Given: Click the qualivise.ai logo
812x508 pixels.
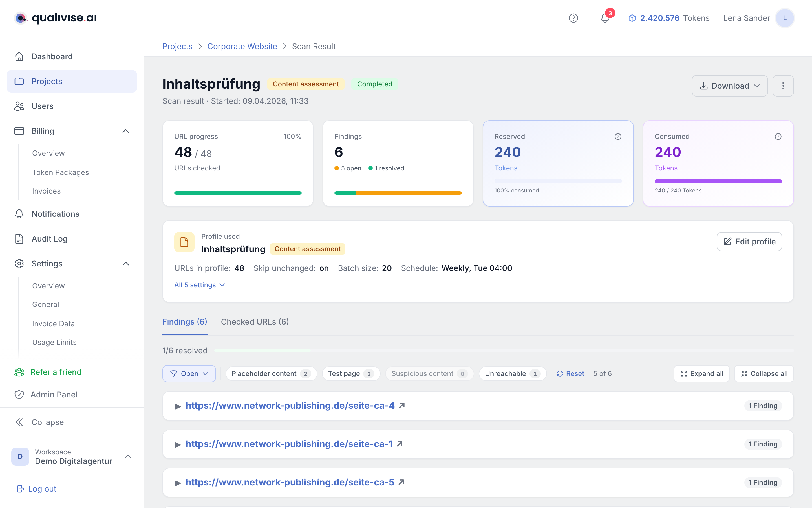Looking at the screenshot, I should click(55, 18).
